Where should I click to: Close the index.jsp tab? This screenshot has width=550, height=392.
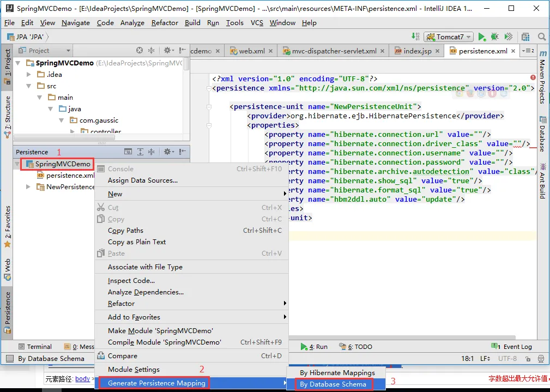click(x=437, y=51)
